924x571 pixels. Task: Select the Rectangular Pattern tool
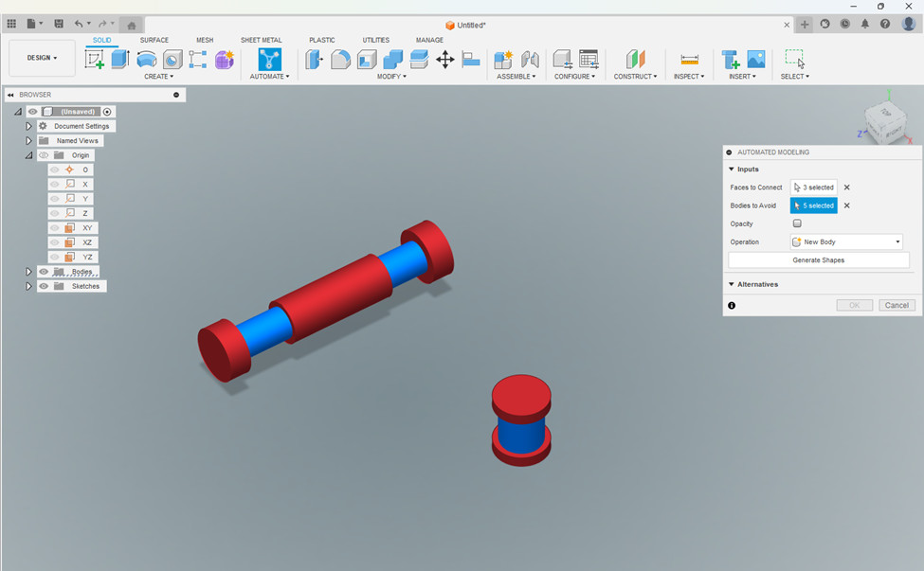pyautogui.click(x=197, y=60)
